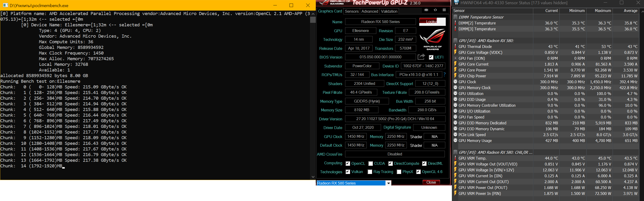Click the GPU Chip Power lightning icon

pyautogui.click(x=455, y=76)
